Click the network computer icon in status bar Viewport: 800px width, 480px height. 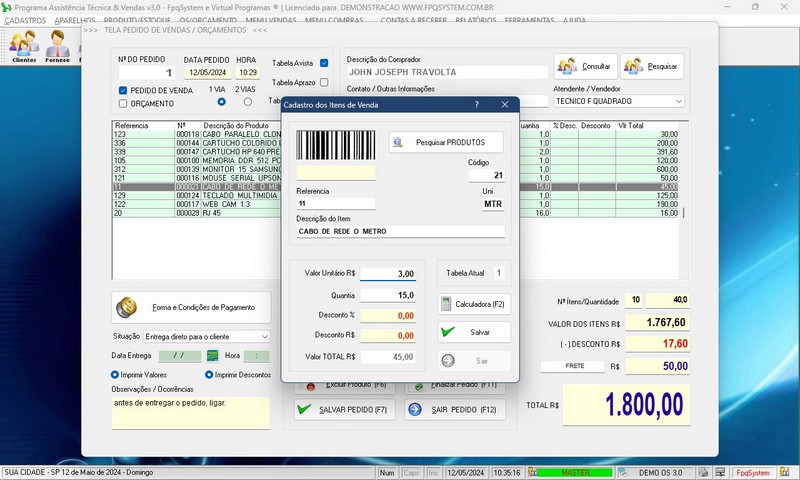[720, 473]
